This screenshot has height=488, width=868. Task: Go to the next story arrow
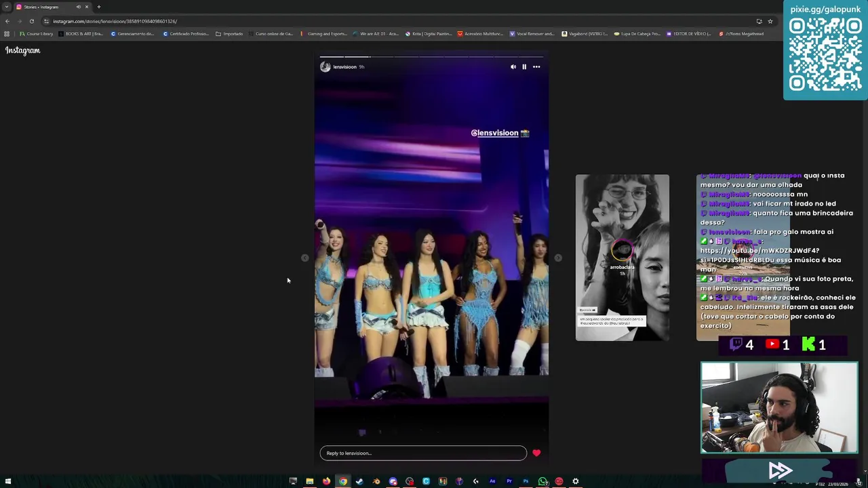[558, 258]
